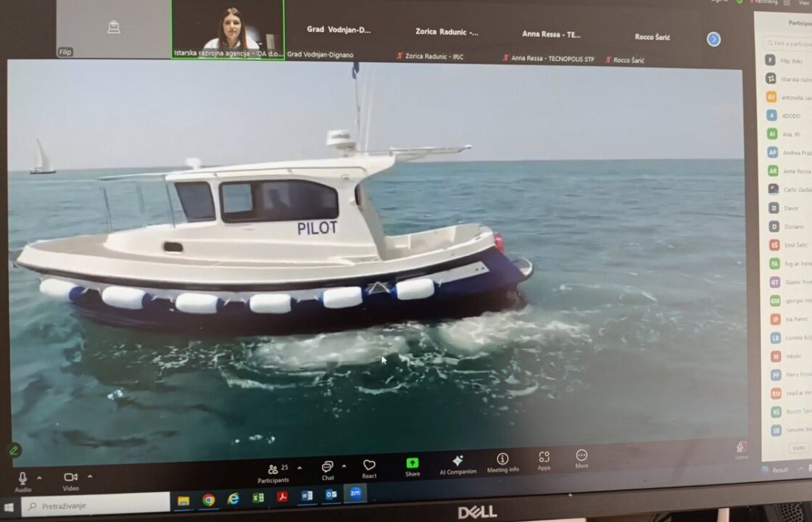The width and height of the screenshot is (812, 522).
Task: Open the React emoji menu
Action: click(x=369, y=468)
